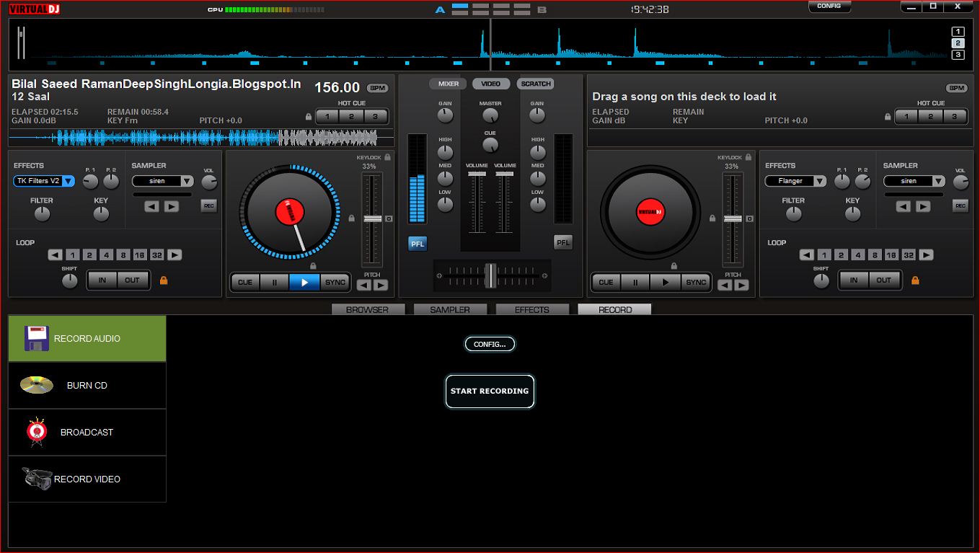Pause the left deck with pause button
This screenshot has height=553, width=980.
pyautogui.click(x=274, y=283)
